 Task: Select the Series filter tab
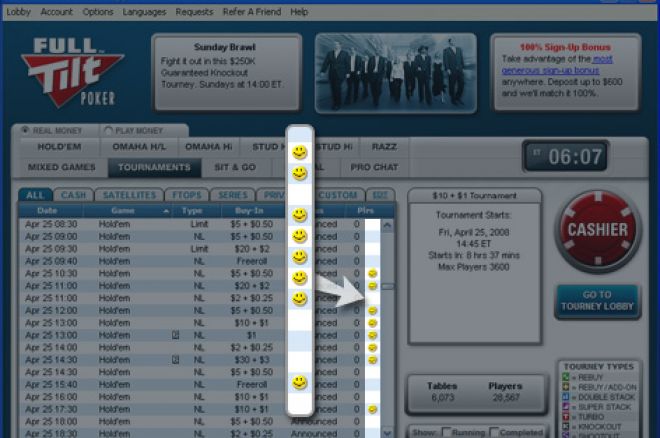233,195
